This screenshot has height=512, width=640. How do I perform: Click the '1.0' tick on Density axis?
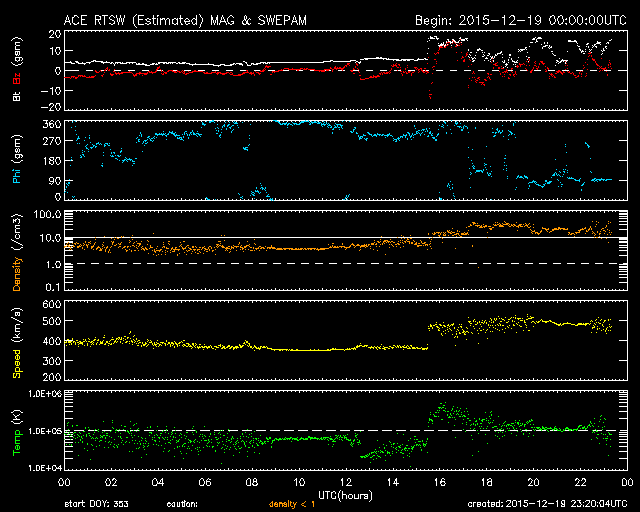pyautogui.click(x=53, y=265)
